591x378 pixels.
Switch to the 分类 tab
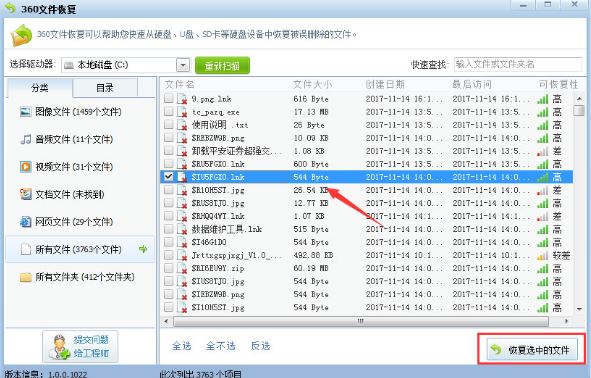click(40, 88)
